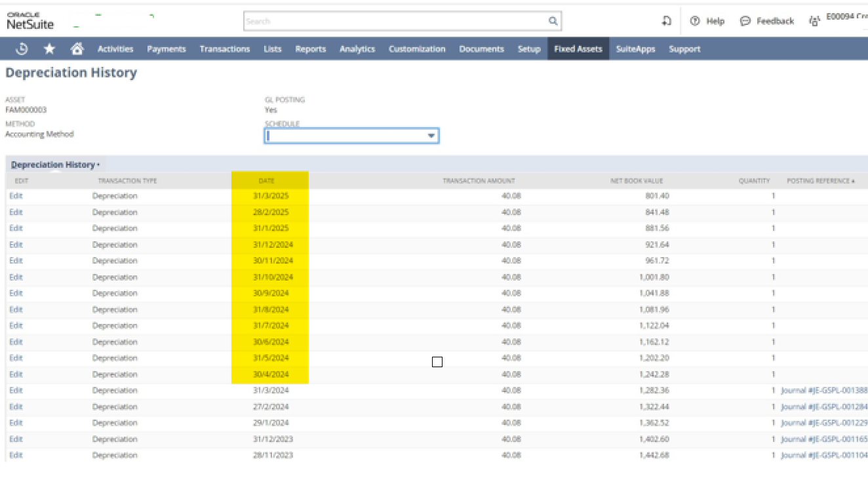Open the Shortcuts star menu

tap(49, 49)
